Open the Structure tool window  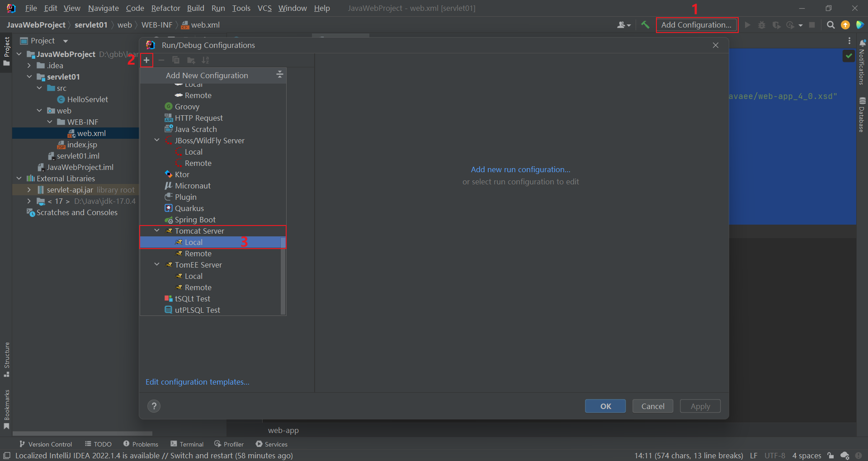[x=6, y=359]
